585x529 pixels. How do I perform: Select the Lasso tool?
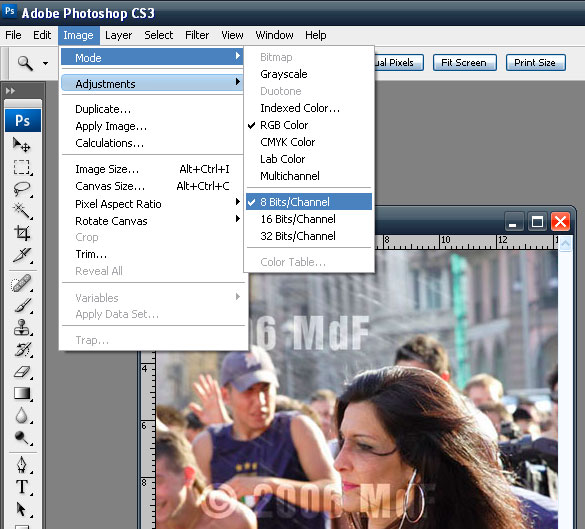22,189
